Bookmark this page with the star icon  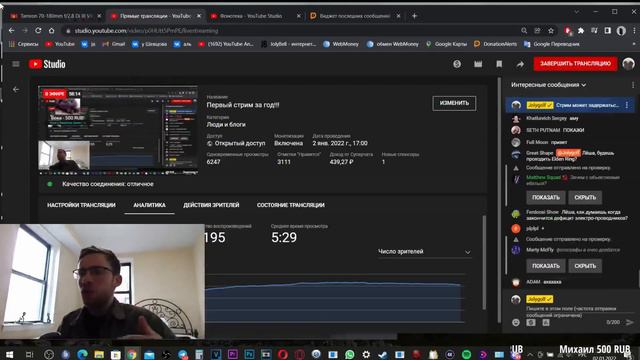pos(551,31)
